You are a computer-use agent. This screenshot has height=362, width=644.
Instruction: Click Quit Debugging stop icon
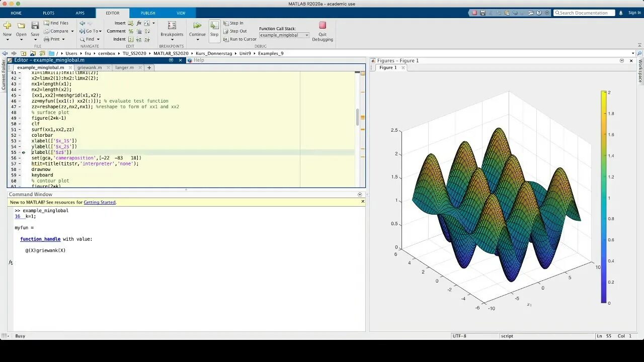[323, 25]
